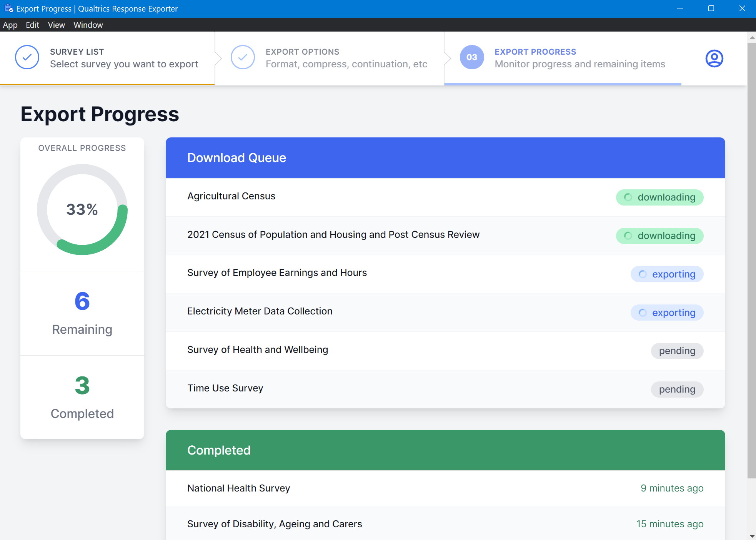The width and height of the screenshot is (756, 540).
Task: Click the pending badge for Time Use Survey
Action: click(x=677, y=390)
